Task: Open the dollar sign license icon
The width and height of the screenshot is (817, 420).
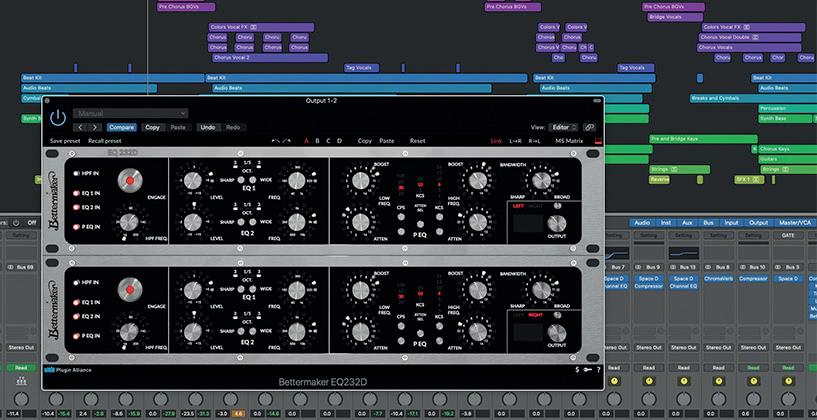Action: click(x=576, y=369)
